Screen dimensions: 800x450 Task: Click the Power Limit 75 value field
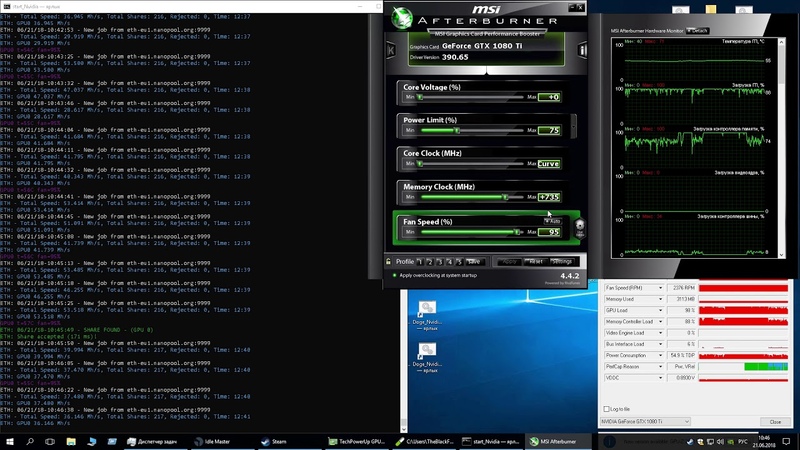click(549, 131)
